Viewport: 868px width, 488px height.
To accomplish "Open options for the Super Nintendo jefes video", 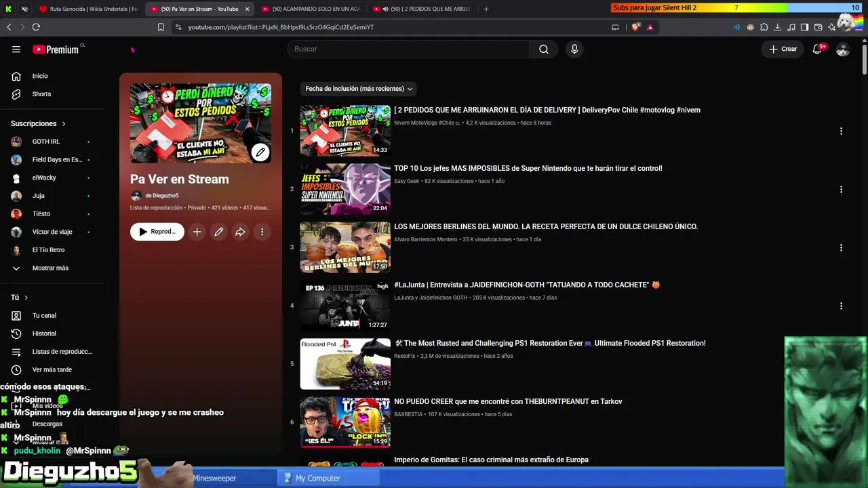I will [841, 189].
